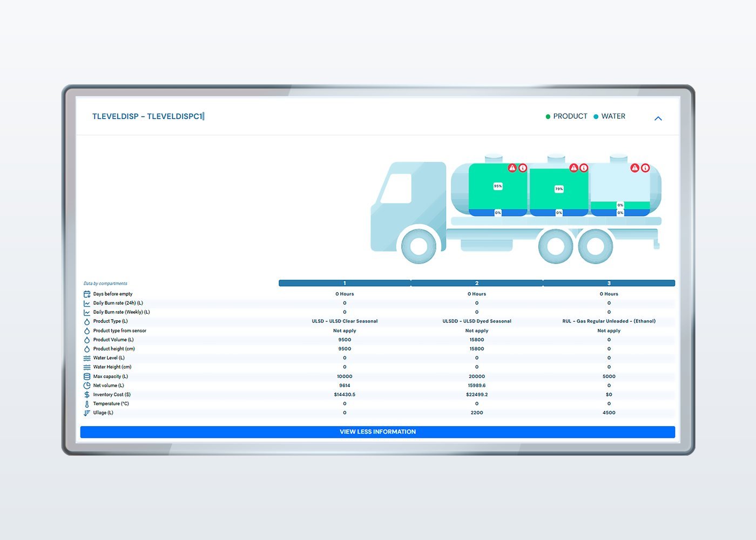756x540 pixels.
Task: Click the calendar icon beside Days before empty
Action: pos(87,294)
